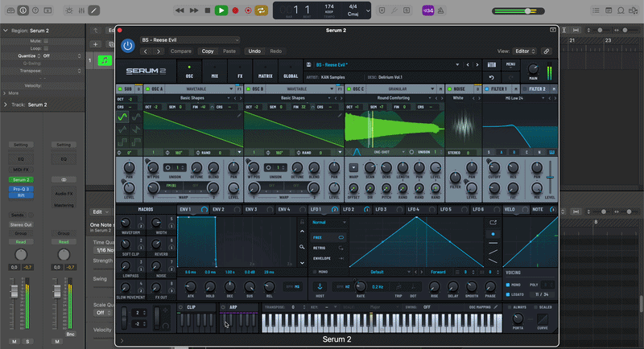
Task: Click the WAVEFORM macro knob
Action: click(x=126, y=223)
